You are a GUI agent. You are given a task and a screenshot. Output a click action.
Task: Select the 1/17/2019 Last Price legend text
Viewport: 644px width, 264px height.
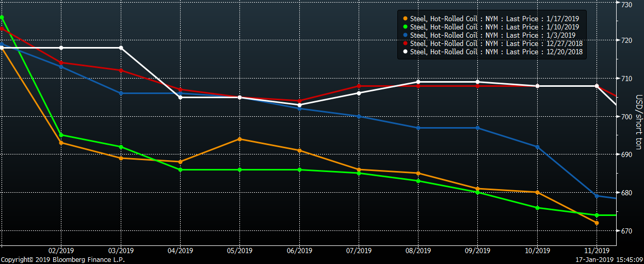tap(494, 19)
